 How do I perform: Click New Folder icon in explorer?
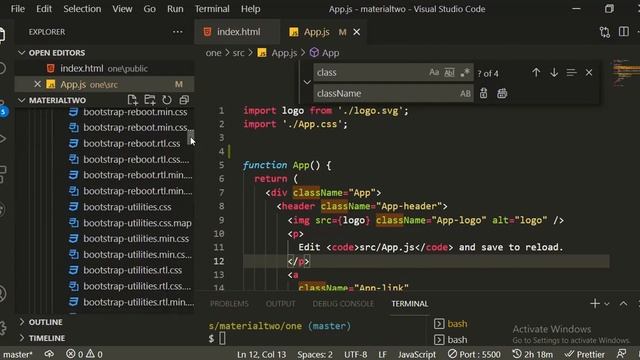(x=149, y=100)
